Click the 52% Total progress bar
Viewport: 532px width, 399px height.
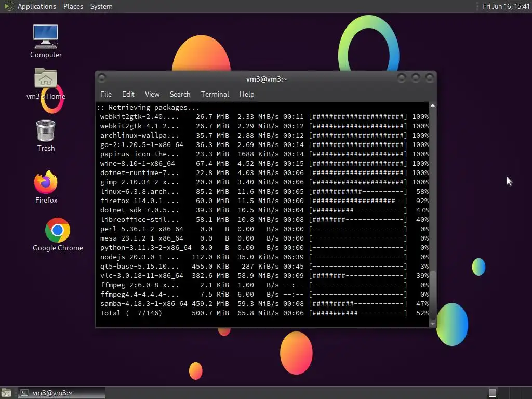click(357, 313)
